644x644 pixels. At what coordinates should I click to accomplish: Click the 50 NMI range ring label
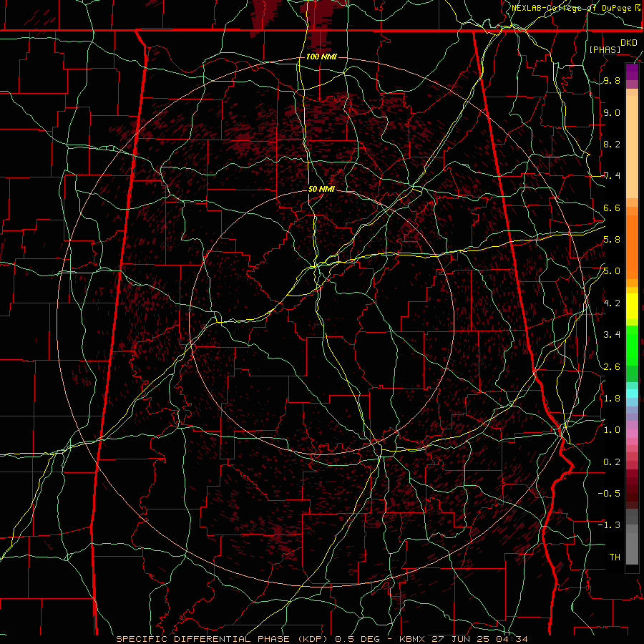[321, 189]
